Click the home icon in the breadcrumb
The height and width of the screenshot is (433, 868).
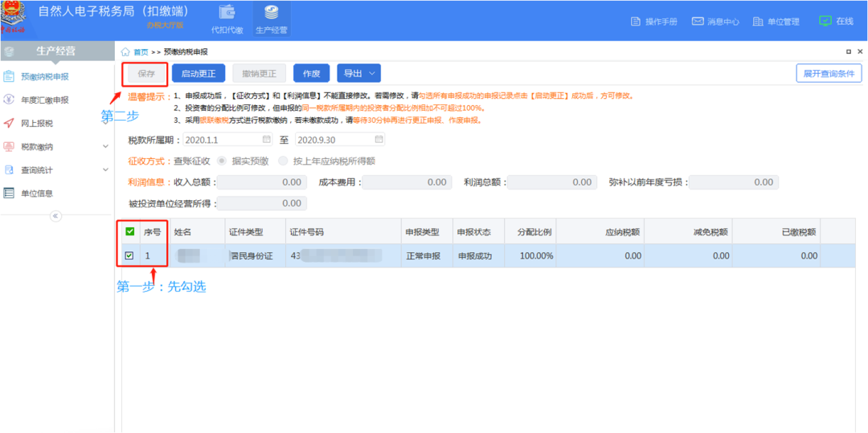(x=125, y=52)
